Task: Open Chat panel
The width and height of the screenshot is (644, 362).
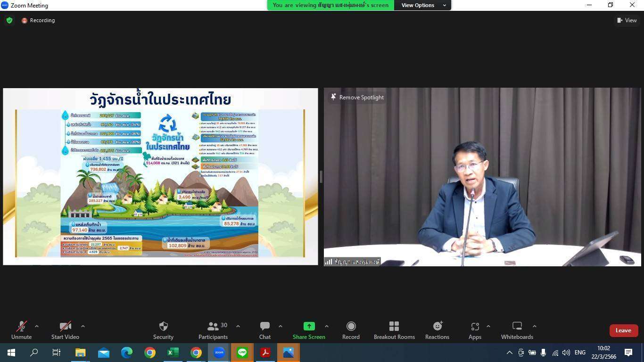Action: click(265, 330)
